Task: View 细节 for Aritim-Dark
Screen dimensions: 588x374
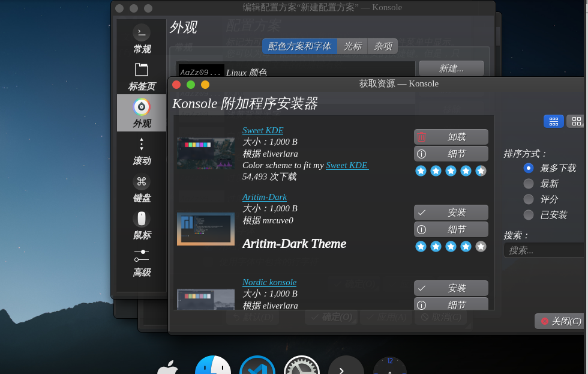Action: tap(451, 229)
